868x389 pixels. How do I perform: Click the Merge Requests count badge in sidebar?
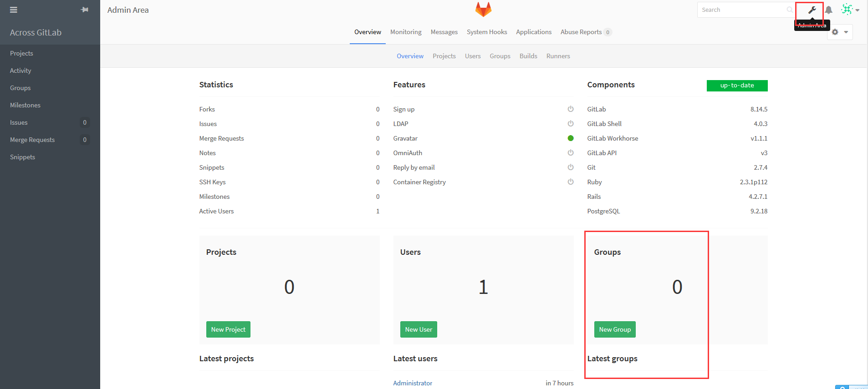pyautogui.click(x=85, y=140)
